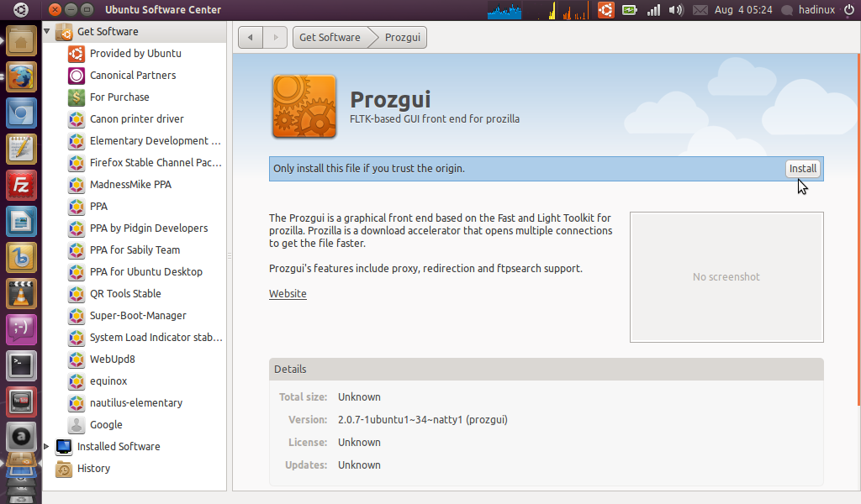Open the text editor launcher icon
The width and height of the screenshot is (861, 504).
point(21,150)
